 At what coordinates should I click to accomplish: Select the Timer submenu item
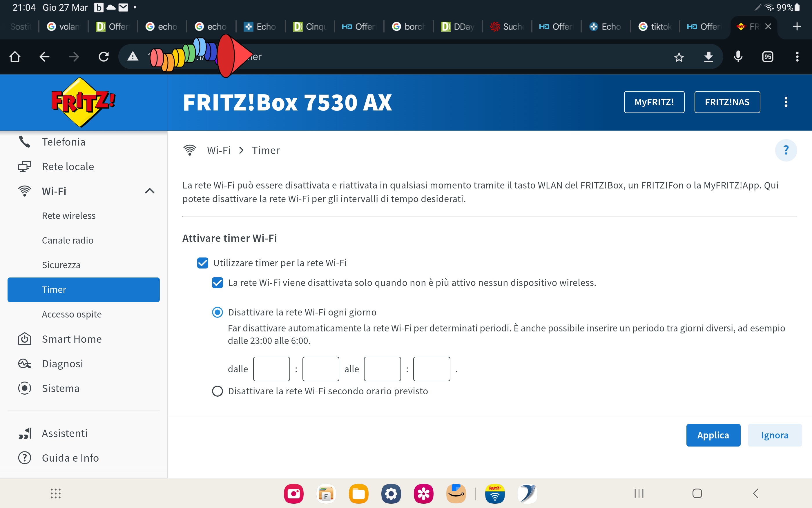(x=83, y=289)
